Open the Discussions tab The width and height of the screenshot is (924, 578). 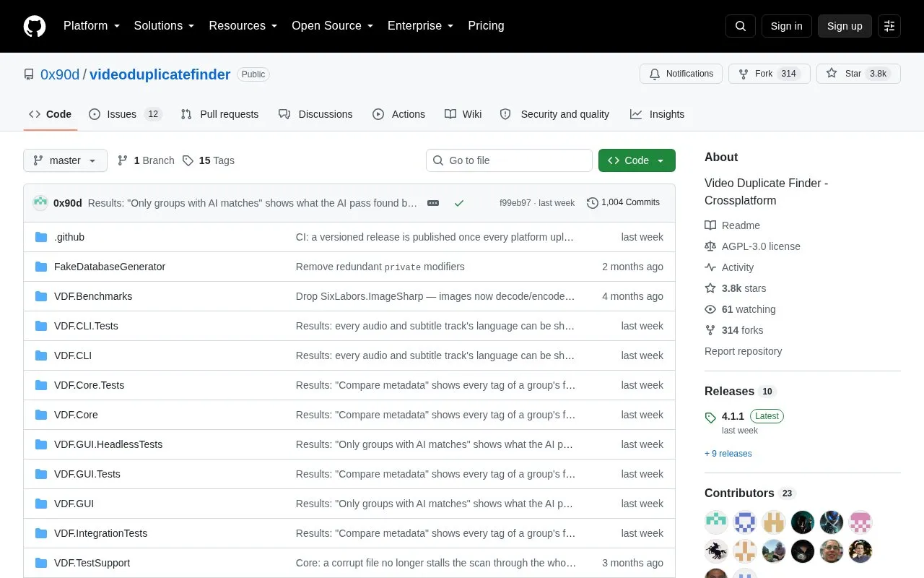coord(315,114)
